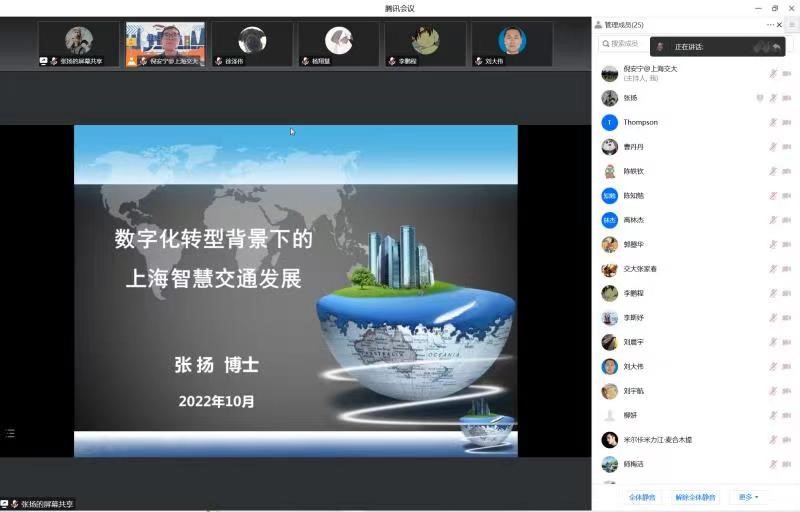
Task: Click the shield icon beside 张扬
Action: [760, 98]
